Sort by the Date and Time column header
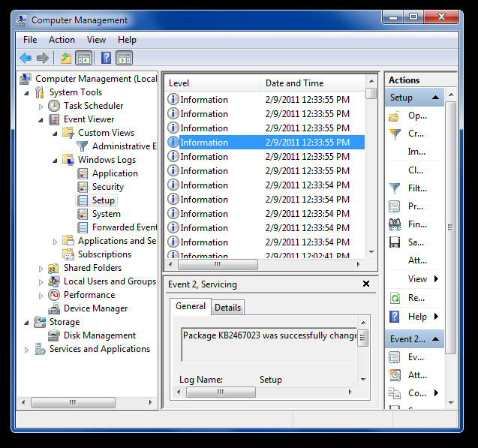 (313, 83)
